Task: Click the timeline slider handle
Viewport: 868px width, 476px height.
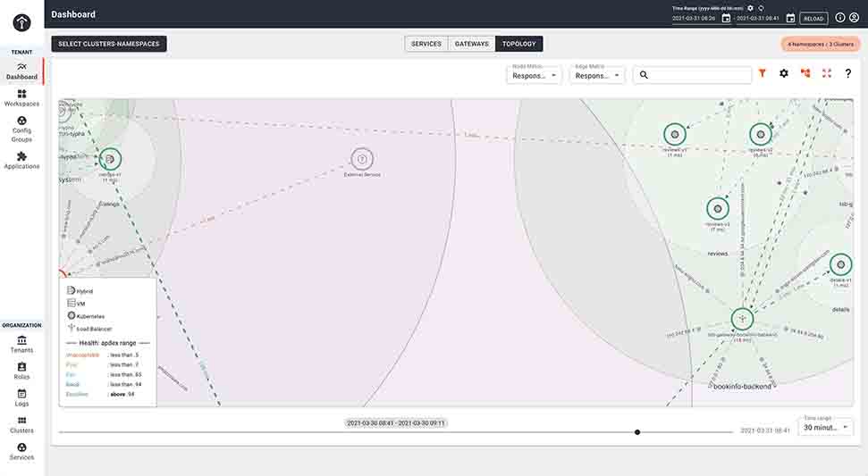Action: coord(637,432)
